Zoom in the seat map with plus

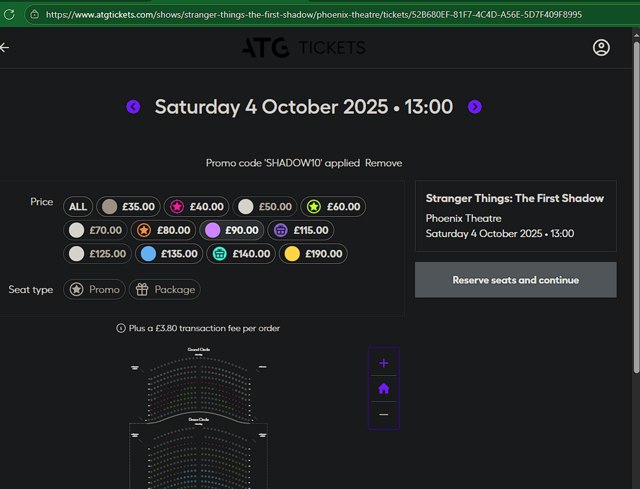point(384,363)
